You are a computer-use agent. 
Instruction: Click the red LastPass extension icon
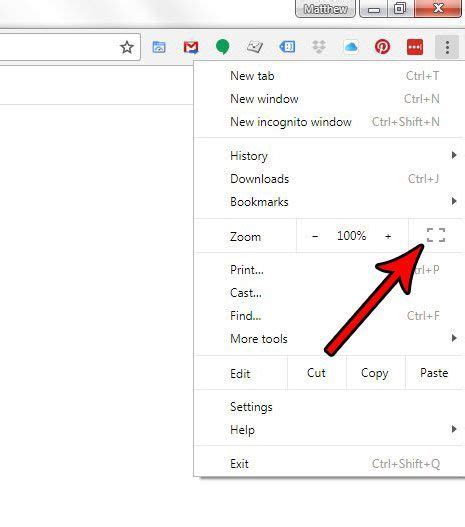(415, 47)
